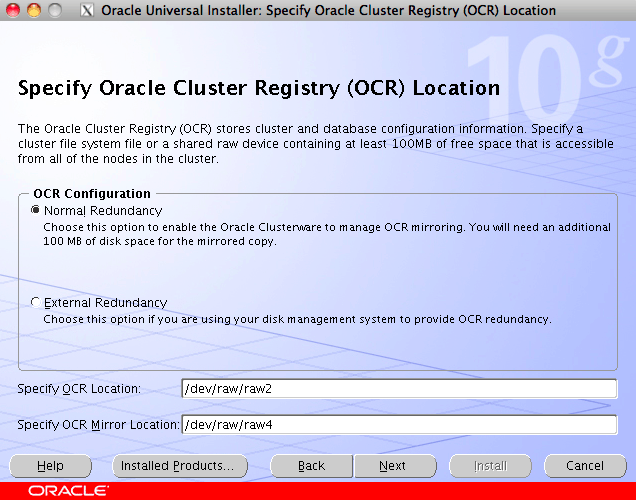Click the red close window button
The width and height of the screenshot is (636, 500).
[x=13, y=11]
